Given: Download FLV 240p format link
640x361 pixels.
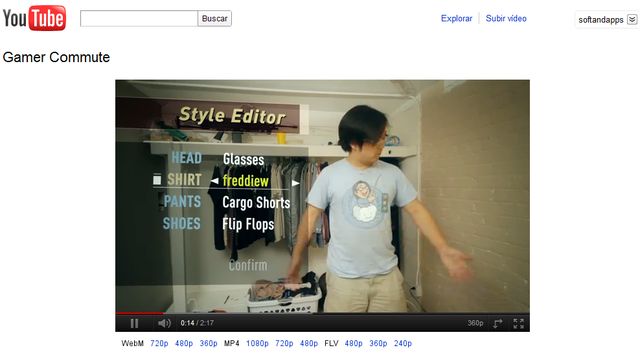Looking at the screenshot, I should point(403,343).
